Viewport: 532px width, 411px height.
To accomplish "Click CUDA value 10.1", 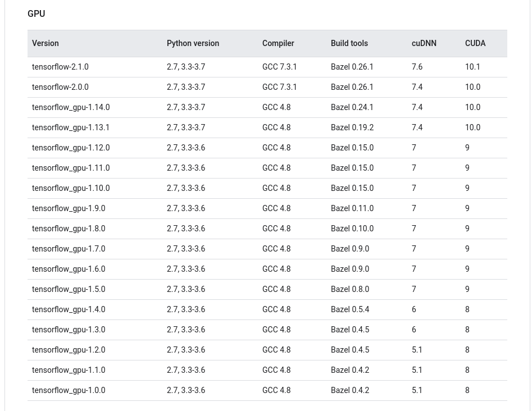I will [472, 67].
